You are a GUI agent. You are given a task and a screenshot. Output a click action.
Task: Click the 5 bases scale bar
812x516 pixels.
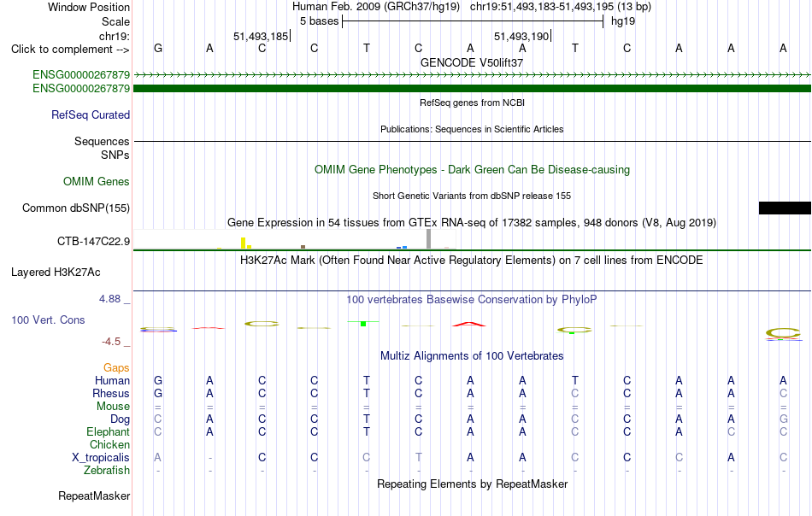(x=473, y=21)
